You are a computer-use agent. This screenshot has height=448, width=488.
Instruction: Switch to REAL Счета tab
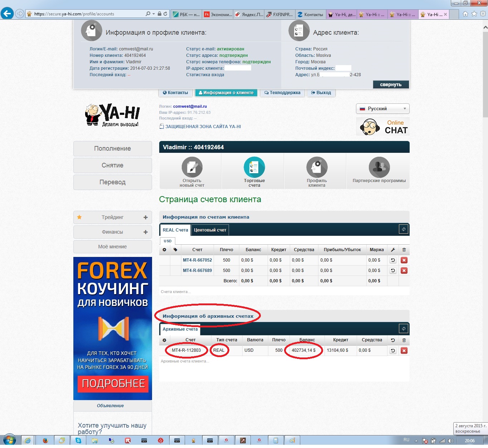(x=175, y=230)
